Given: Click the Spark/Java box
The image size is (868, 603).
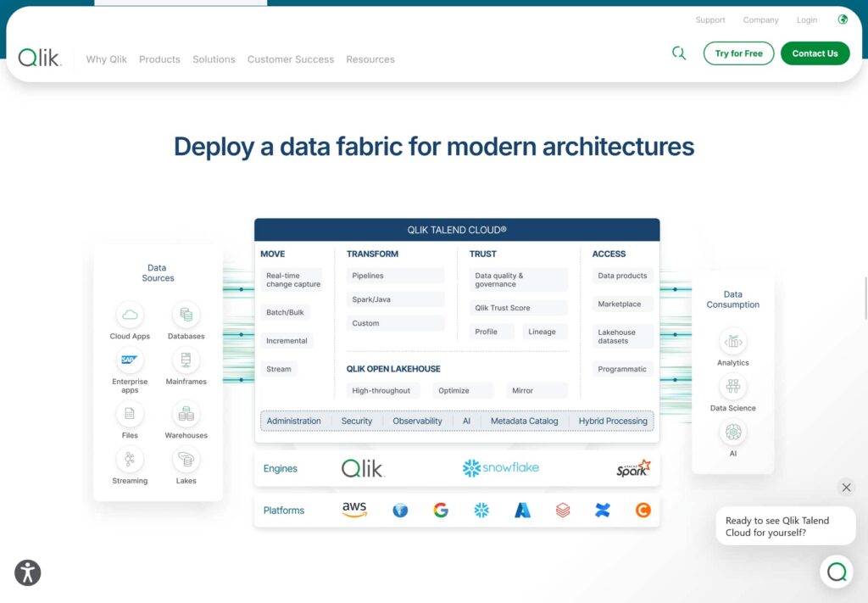Looking at the screenshot, I should click(395, 299).
